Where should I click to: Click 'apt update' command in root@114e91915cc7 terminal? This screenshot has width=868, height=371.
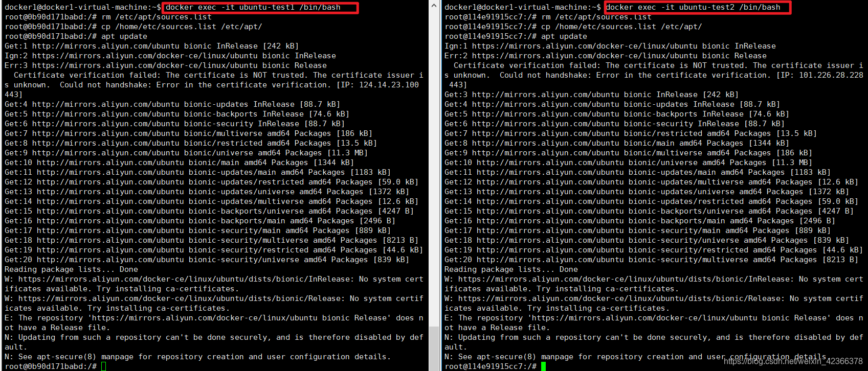(x=564, y=36)
